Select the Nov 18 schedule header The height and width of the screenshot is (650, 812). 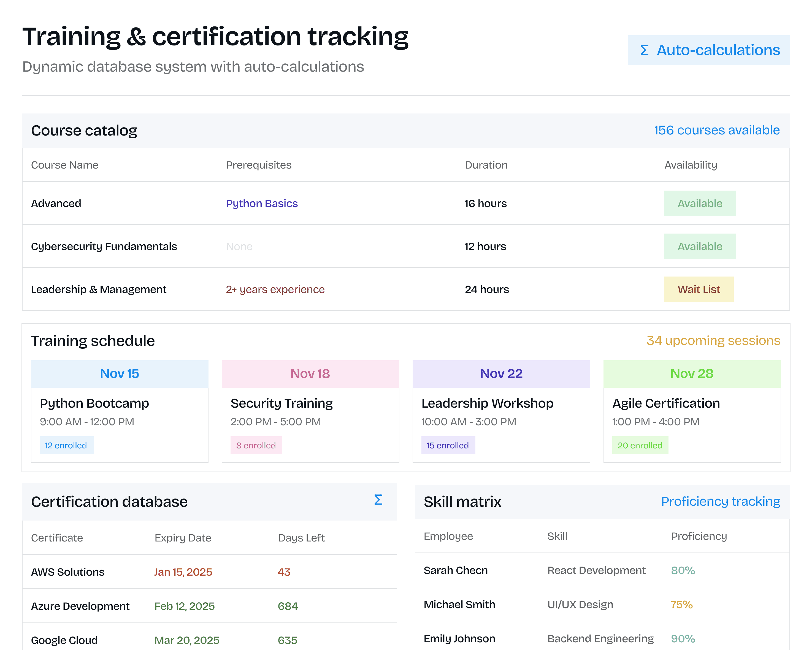tap(310, 373)
